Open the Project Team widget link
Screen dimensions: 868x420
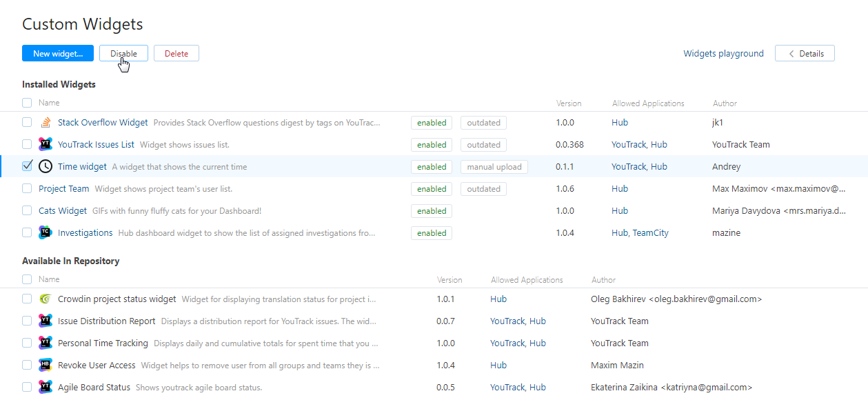pyautogui.click(x=64, y=189)
